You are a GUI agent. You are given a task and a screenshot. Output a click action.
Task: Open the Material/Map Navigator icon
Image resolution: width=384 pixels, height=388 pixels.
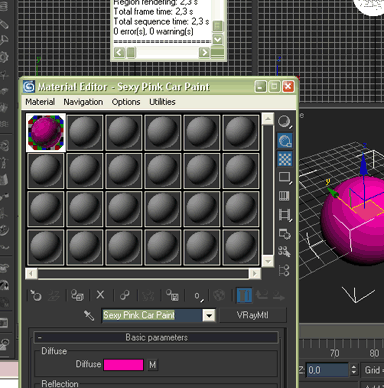284,270
